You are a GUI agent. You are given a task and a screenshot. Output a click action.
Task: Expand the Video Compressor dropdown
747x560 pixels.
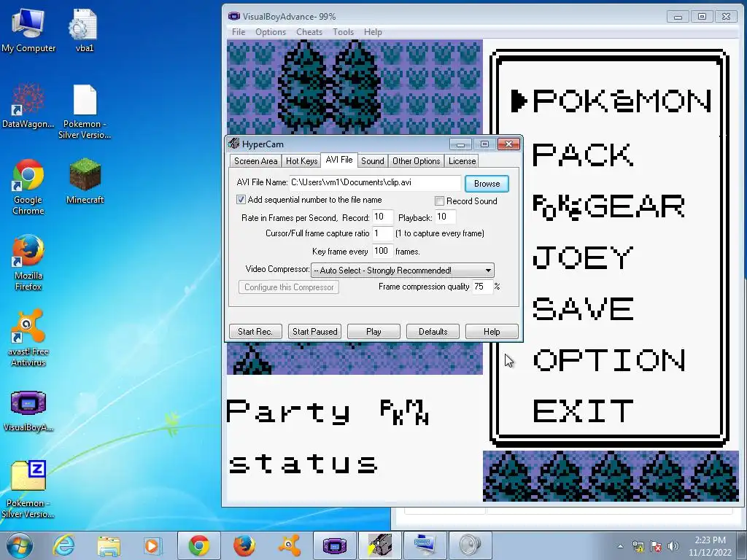pos(488,271)
